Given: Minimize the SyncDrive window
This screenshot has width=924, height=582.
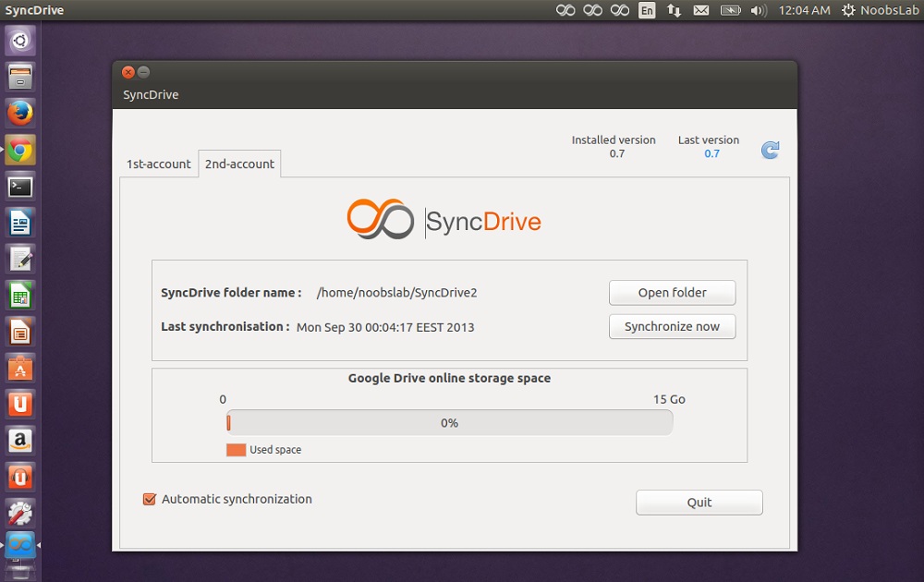Looking at the screenshot, I should pyautogui.click(x=143, y=72).
